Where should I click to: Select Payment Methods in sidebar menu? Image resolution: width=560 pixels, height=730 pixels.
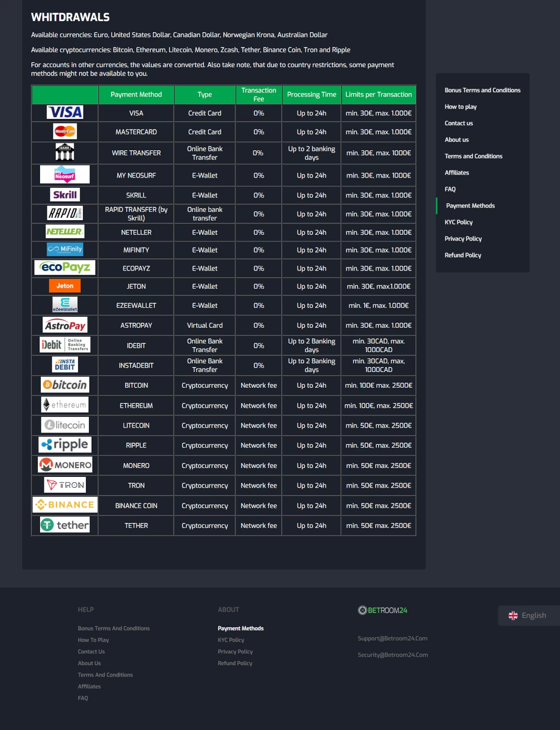(471, 206)
